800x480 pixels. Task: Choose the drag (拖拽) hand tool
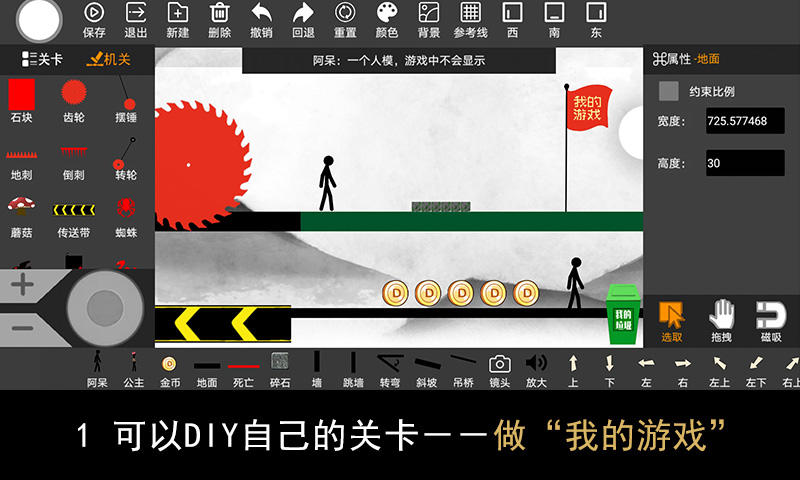click(x=721, y=321)
